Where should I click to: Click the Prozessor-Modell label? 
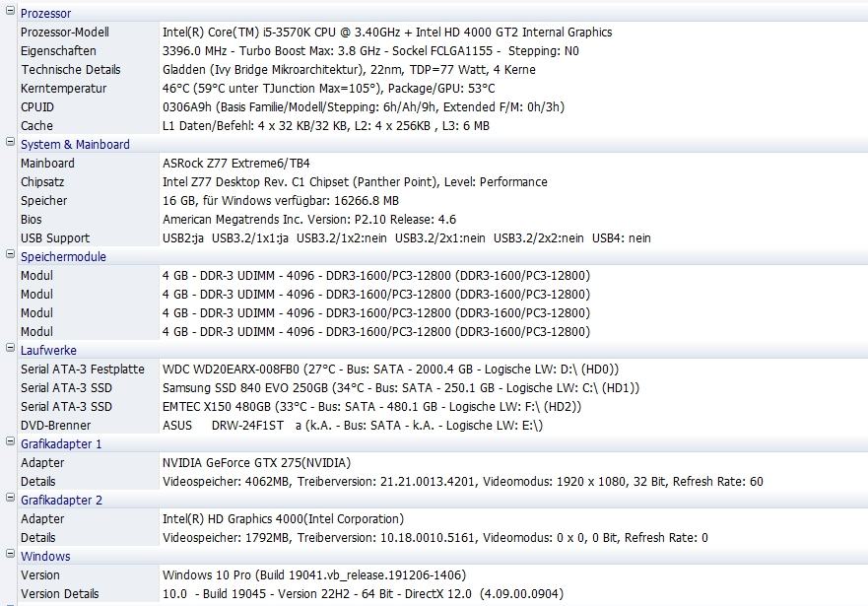65,33
